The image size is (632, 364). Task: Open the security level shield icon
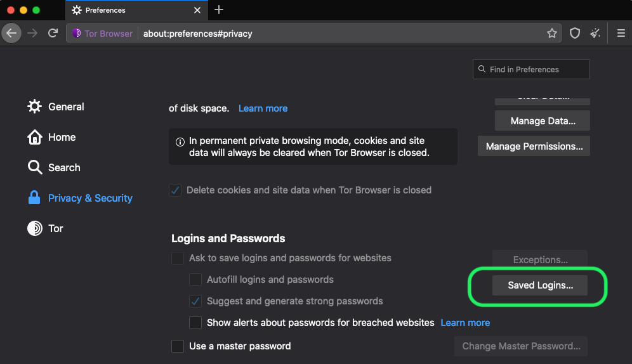coord(575,34)
